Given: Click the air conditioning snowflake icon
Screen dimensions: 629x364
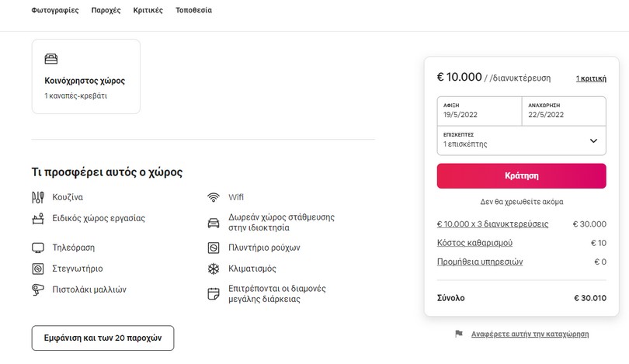Looking at the screenshot, I should (x=214, y=269).
